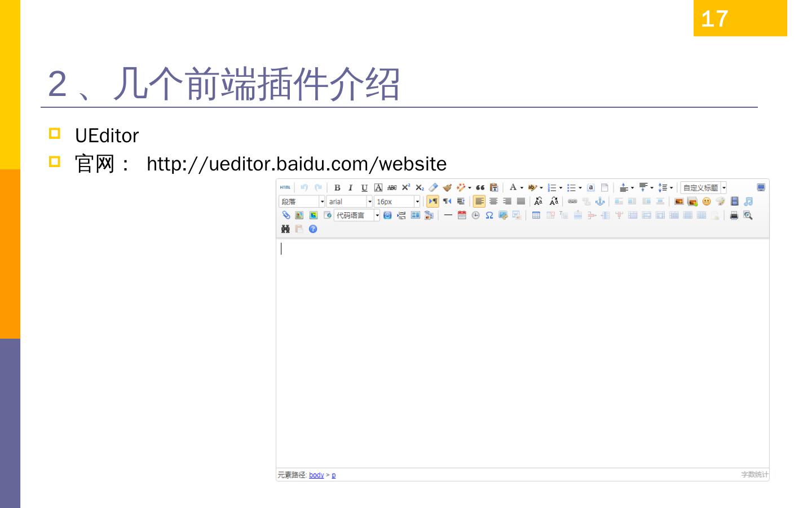Screen dimensions: 812x508
Task: Toggle first-line indent
Action: (461, 202)
